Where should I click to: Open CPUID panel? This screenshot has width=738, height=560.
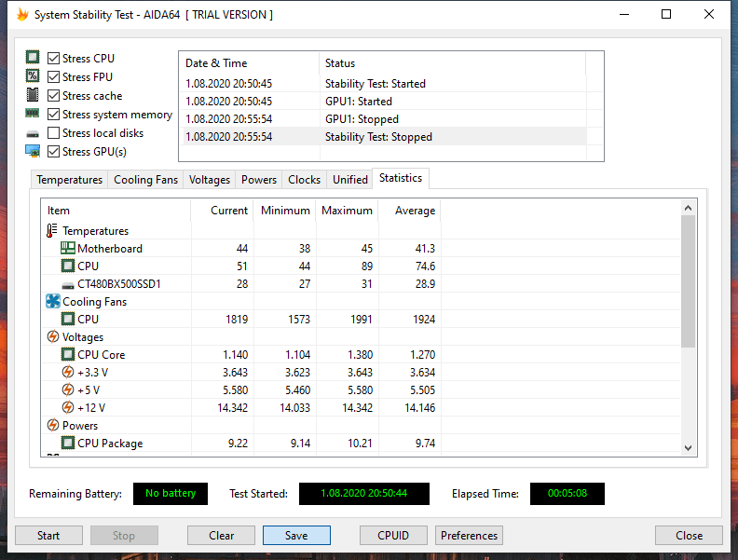393,536
